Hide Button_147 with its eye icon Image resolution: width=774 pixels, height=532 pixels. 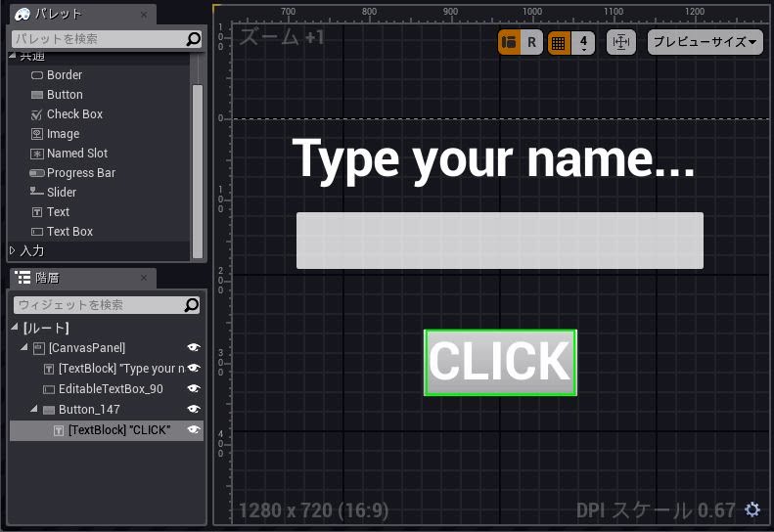(194, 410)
